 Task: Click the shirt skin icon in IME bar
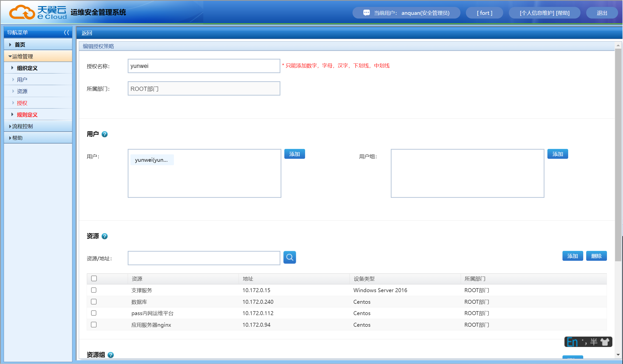[x=605, y=342]
